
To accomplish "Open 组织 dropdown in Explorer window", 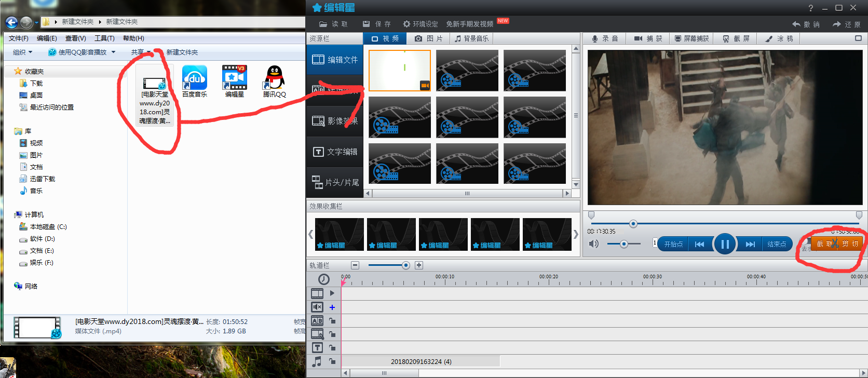I will pos(22,52).
